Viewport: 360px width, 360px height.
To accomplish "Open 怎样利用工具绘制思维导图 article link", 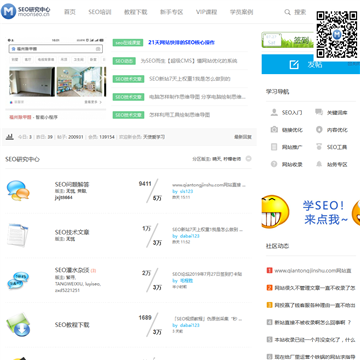I will [x=179, y=115].
